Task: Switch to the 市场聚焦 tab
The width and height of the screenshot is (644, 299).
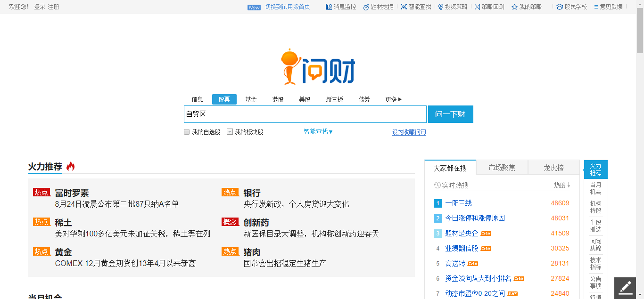Action: [502, 168]
